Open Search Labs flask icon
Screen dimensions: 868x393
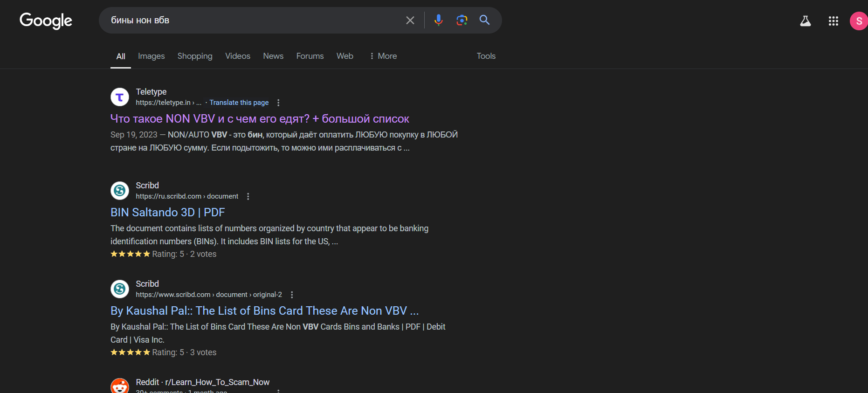(x=806, y=21)
